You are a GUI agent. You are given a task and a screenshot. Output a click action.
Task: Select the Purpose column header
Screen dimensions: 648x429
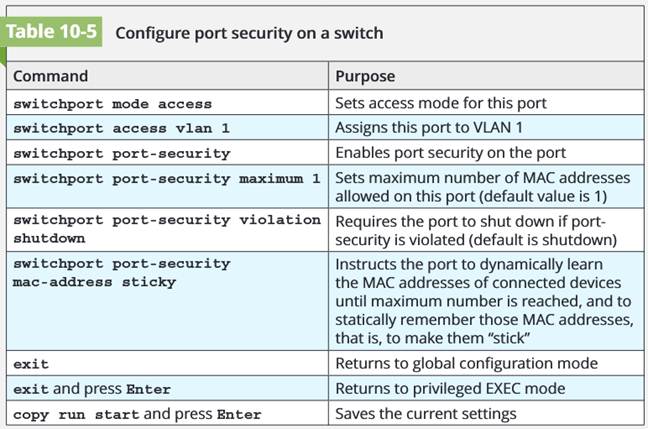[x=365, y=76]
